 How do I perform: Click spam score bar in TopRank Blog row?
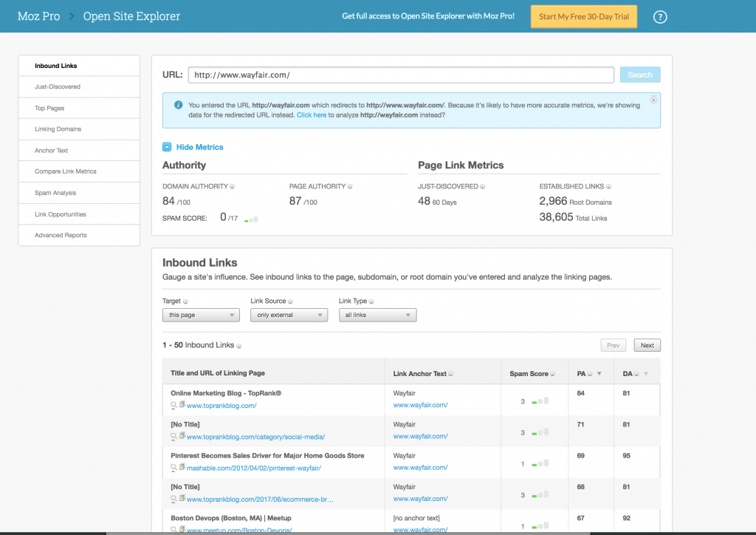point(540,401)
